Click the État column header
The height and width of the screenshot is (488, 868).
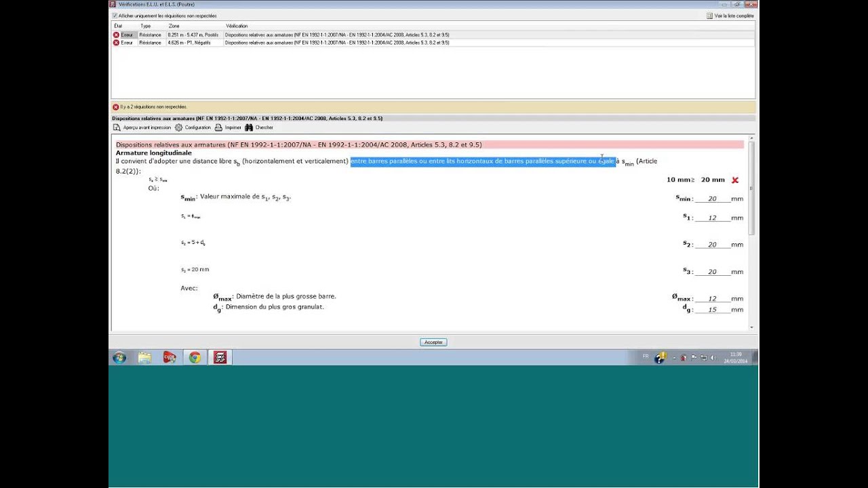point(118,26)
